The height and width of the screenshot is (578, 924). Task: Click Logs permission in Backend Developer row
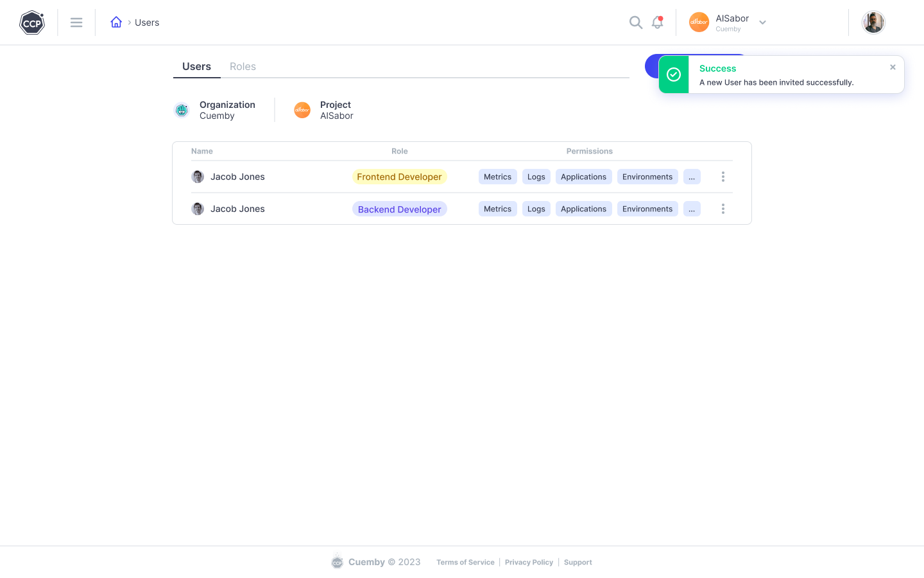click(536, 209)
